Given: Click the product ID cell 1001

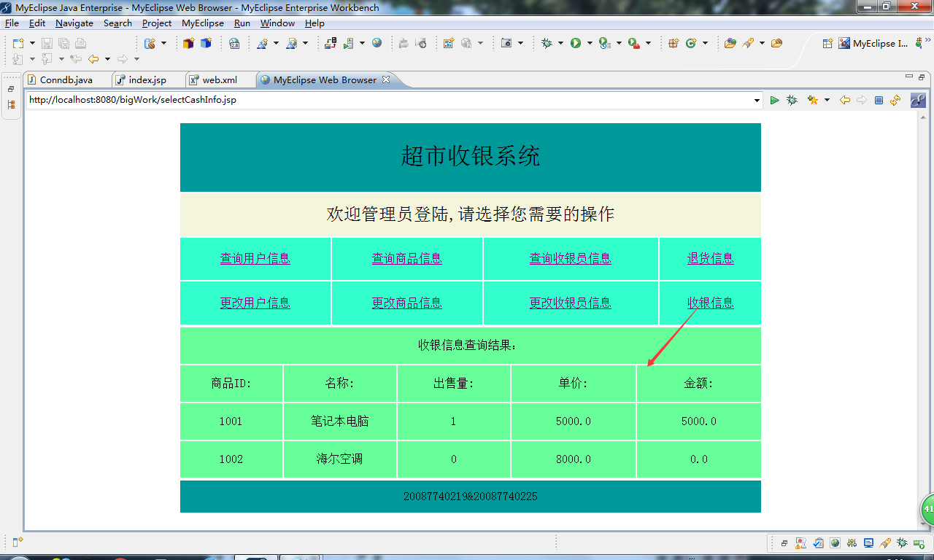Looking at the screenshot, I should click(231, 421).
